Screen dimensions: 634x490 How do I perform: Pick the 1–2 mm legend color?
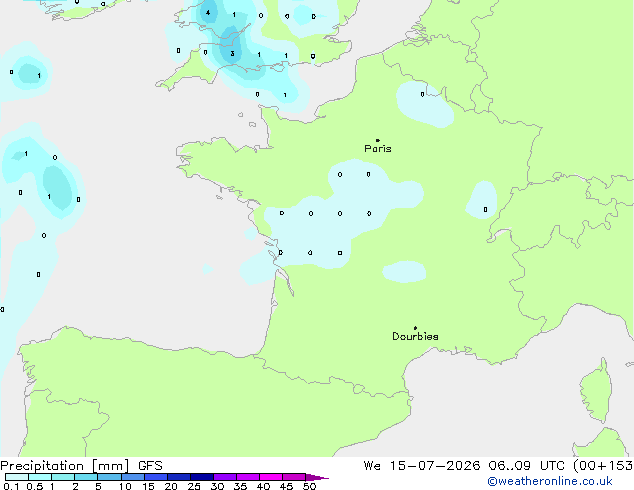click(63, 477)
